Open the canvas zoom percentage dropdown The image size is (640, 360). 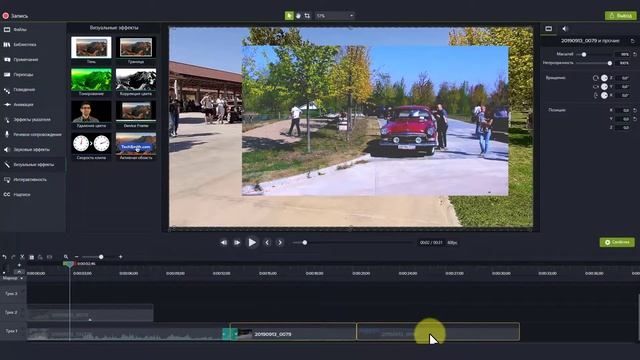(335, 16)
